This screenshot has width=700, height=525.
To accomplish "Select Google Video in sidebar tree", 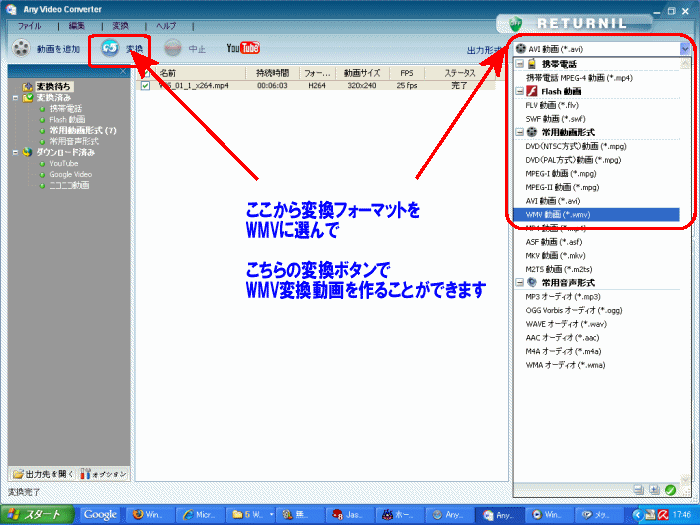I will click(x=71, y=174).
